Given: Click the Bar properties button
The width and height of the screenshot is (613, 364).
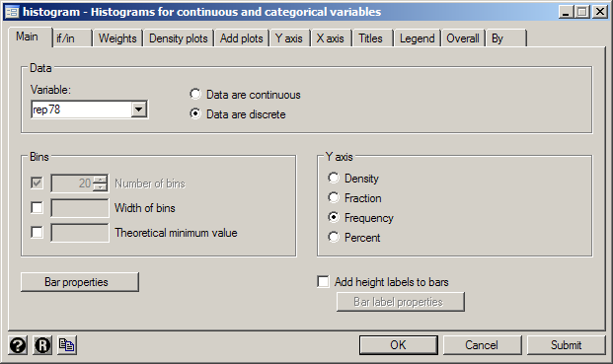Looking at the screenshot, I should 80,282.
